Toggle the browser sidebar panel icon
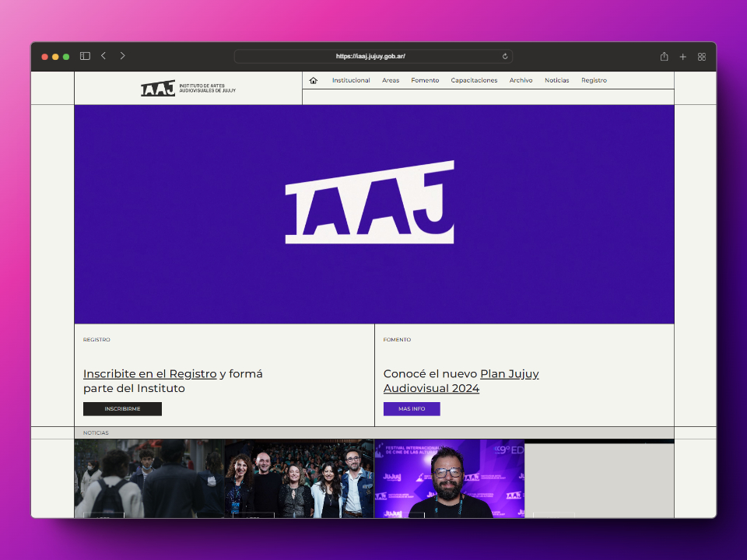The image size is (747, 560). pyautogui.click(x=85, y=56)
